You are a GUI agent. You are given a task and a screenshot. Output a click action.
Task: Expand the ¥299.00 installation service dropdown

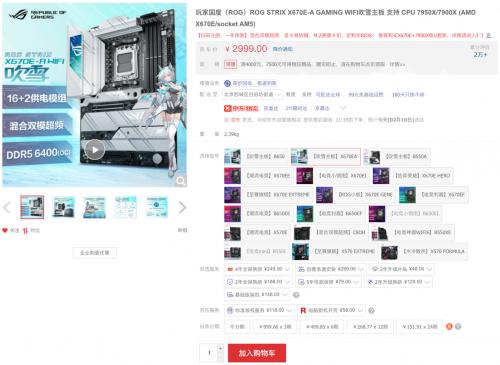(330, 269)
